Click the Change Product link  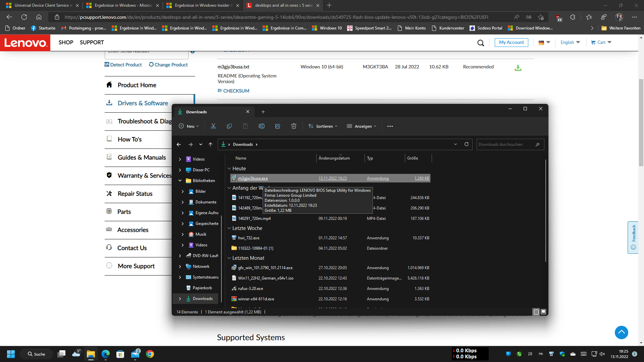coord(168,65)
